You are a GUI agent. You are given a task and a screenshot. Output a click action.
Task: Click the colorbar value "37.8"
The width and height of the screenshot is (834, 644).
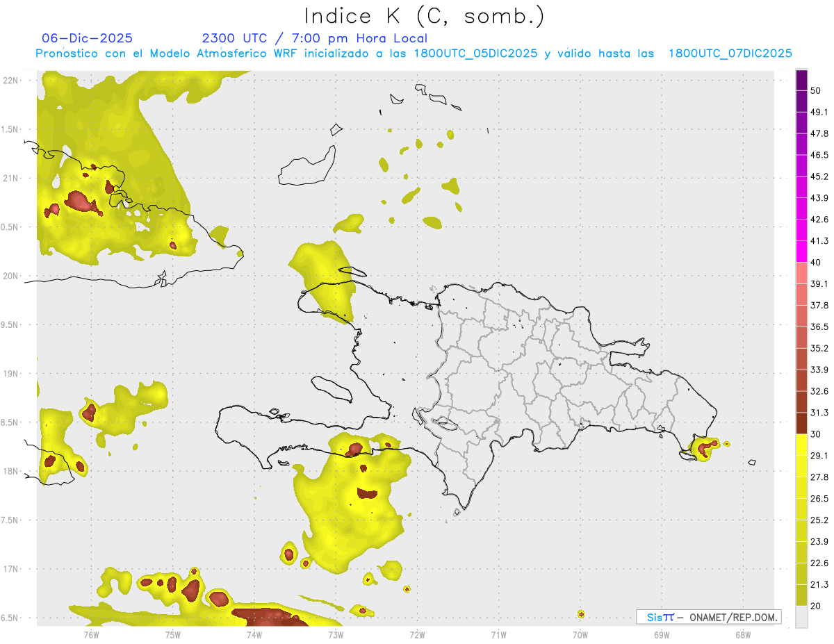819,306
